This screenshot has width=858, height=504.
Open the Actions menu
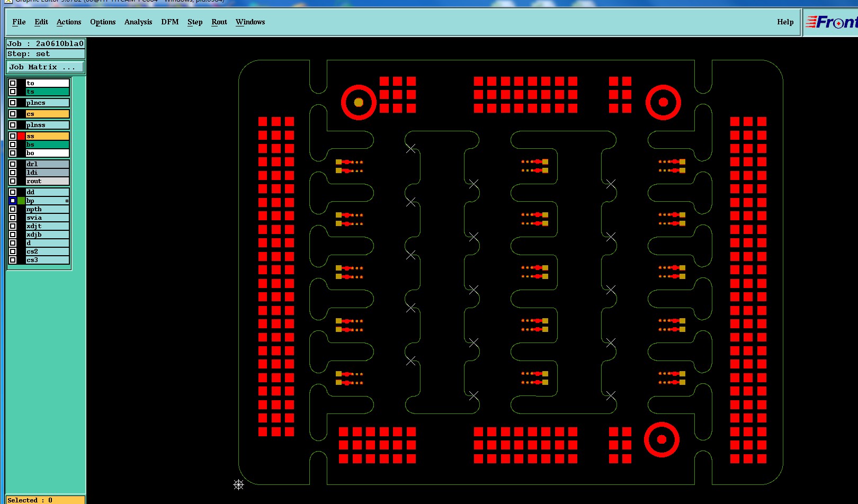click(69, 22)
